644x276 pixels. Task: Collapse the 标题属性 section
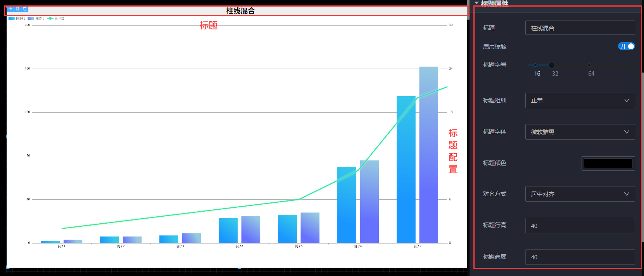coord(477,3)
